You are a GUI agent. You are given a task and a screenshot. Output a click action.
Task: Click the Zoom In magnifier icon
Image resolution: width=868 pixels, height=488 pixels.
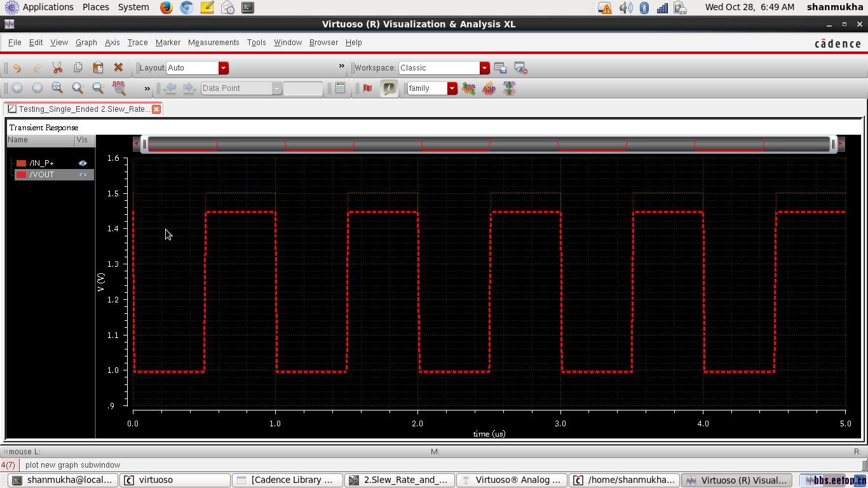[x=78, y=88]
